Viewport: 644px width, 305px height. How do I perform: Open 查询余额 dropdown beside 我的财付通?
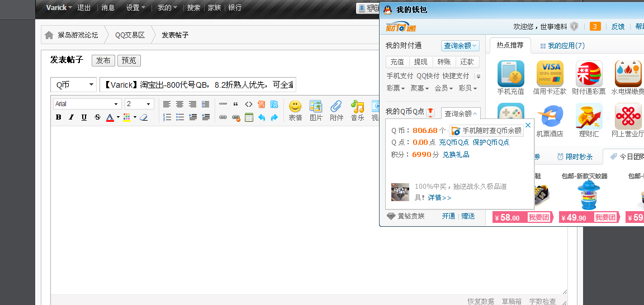[x=460, y=46]
